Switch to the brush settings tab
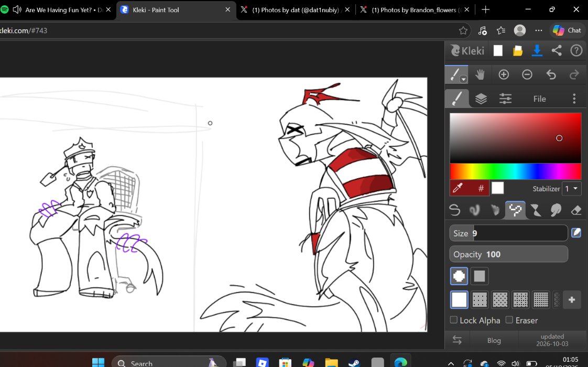Viewport: 588px width, 367px height. (x=457, y=99)
